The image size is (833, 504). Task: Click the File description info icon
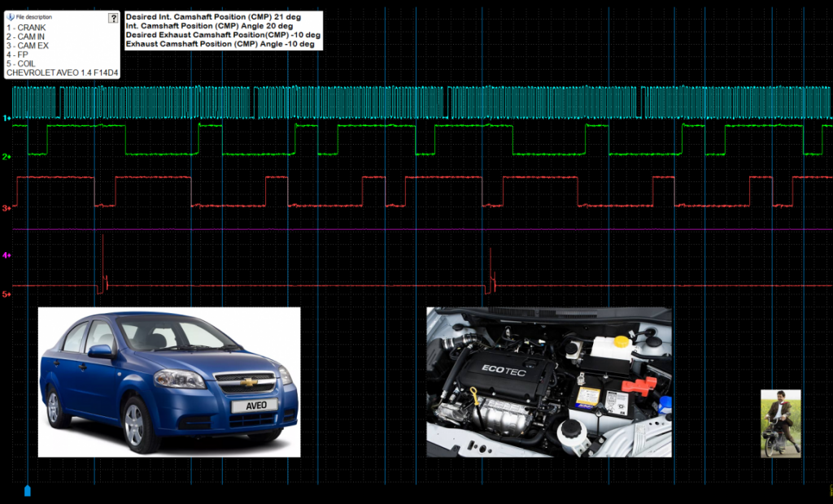(x=10, y=17)
